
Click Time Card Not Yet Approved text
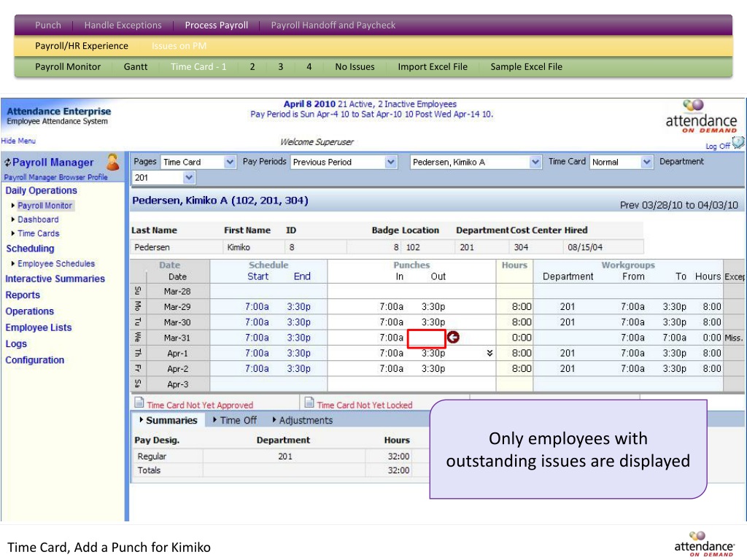[200, 405]
